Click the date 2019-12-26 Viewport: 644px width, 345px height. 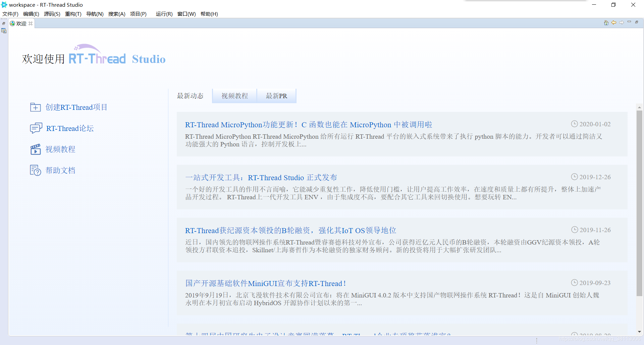click(595, 177)
